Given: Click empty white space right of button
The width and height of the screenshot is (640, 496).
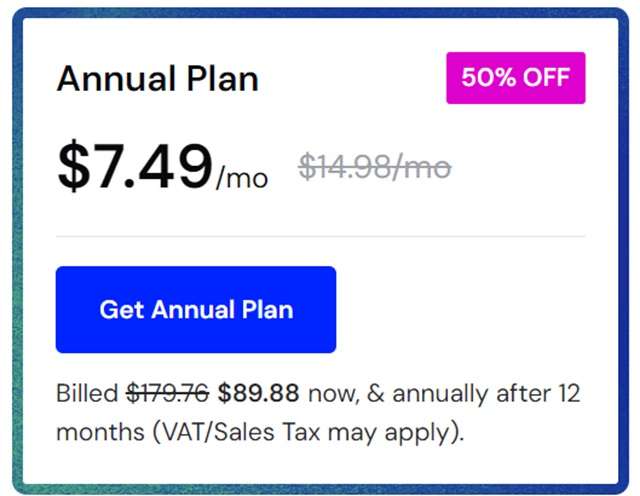Looking at the screenshot, I should tap(470, 309).
